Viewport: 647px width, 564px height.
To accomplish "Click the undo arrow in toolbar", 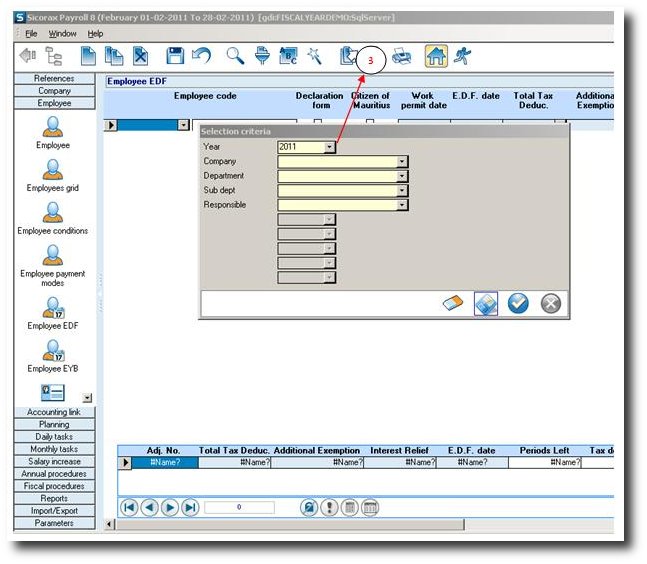I will coord(201,57).
